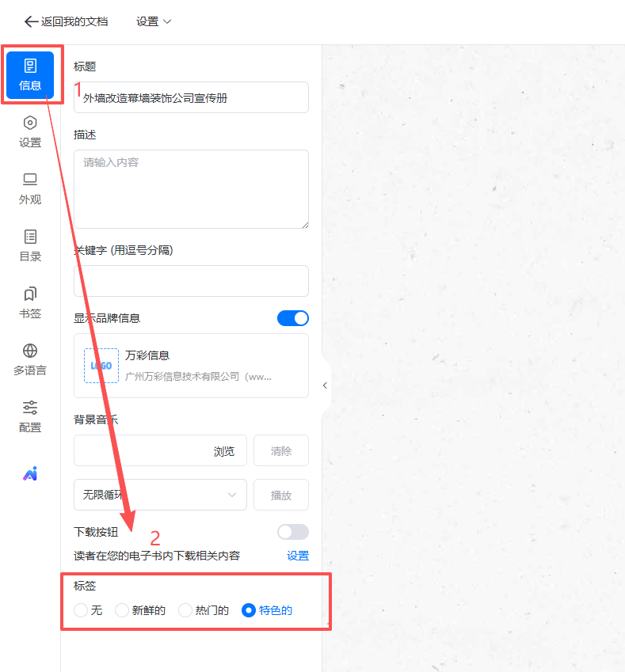This screenshot has height=672, width=625.
Task: Click the 万彩信息 brand logo card
Action: tap(191, 366)
